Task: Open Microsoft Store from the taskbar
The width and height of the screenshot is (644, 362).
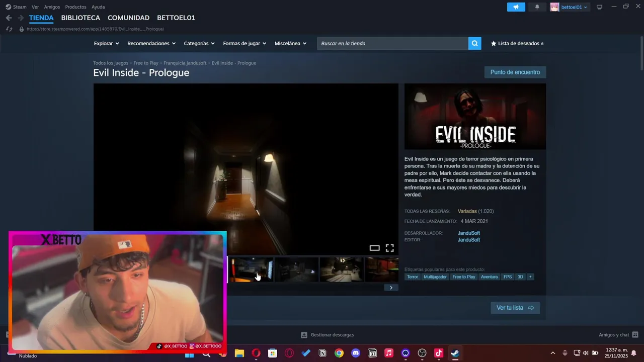Action: pyautogui.click(x=272, y=353)
